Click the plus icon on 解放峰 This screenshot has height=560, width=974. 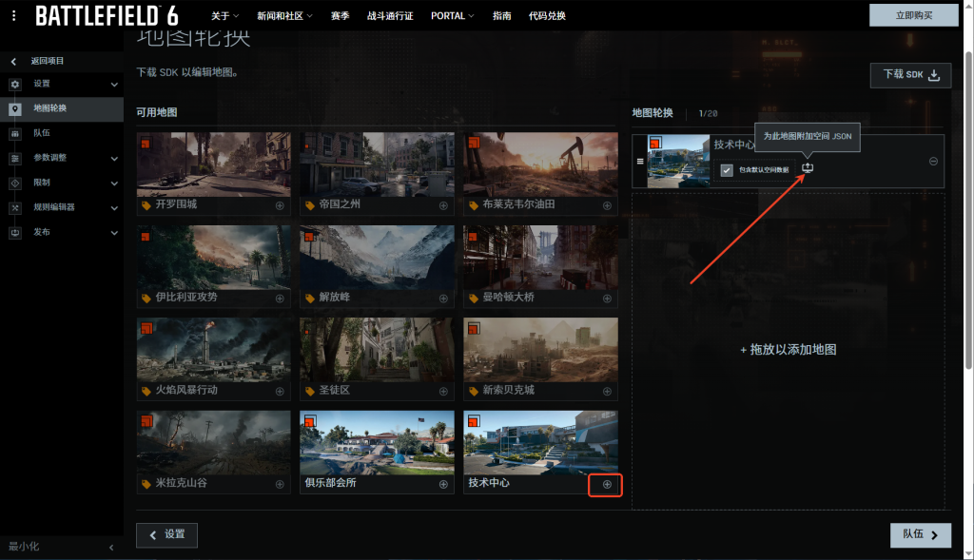coord(443,298)
